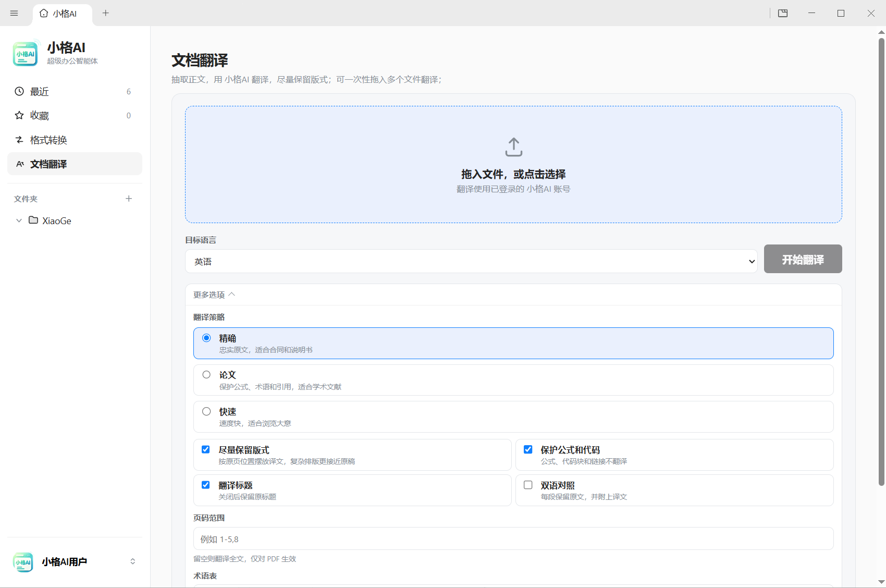Maximize the application window
886x588 pixels.
(841, 13)
